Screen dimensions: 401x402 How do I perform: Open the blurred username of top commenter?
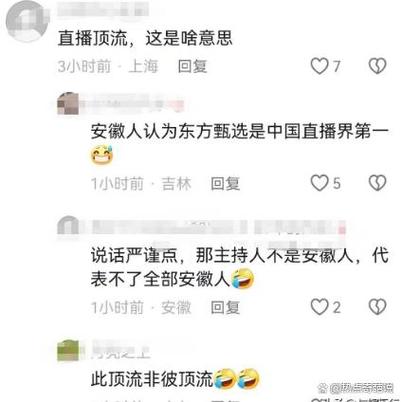103,9
